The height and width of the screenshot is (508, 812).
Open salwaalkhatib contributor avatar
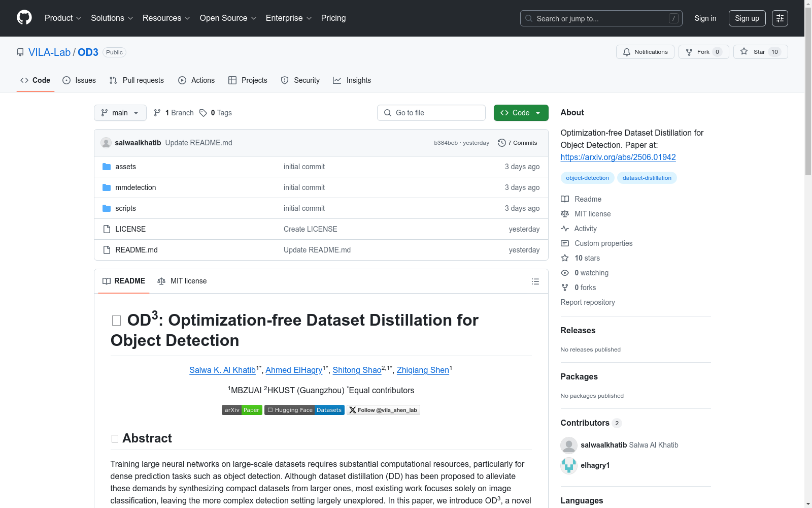point(569,445)
